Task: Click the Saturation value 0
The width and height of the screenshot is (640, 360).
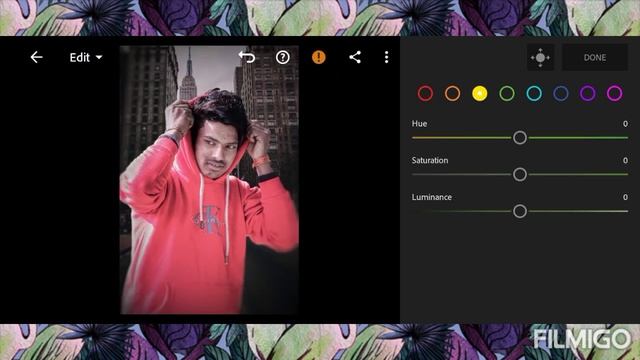Action: [x=625, y=160]
